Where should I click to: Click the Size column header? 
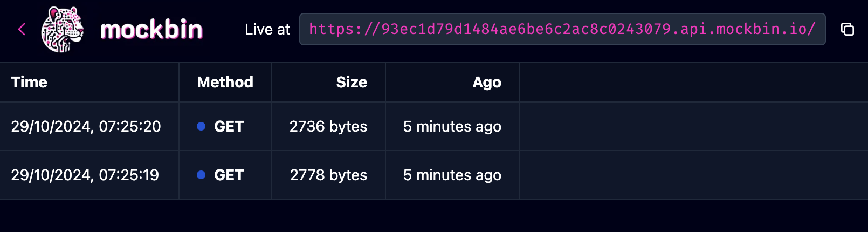point(352,82)
